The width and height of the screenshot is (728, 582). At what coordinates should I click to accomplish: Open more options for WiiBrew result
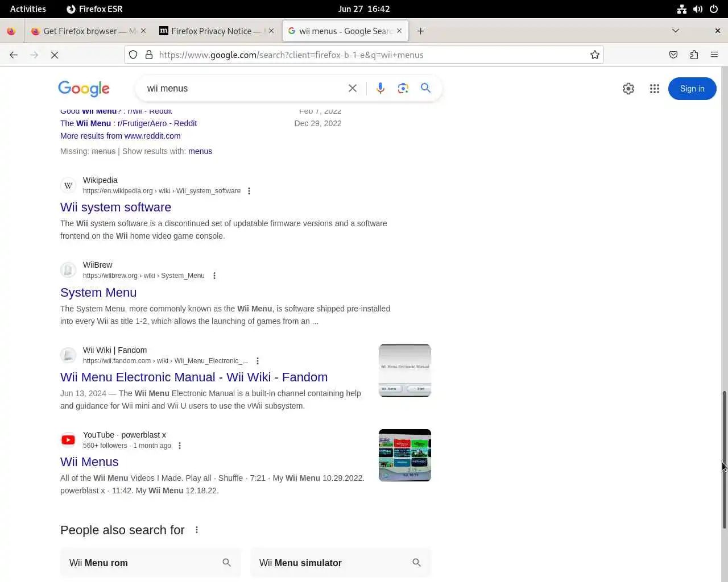click(214, 276)
